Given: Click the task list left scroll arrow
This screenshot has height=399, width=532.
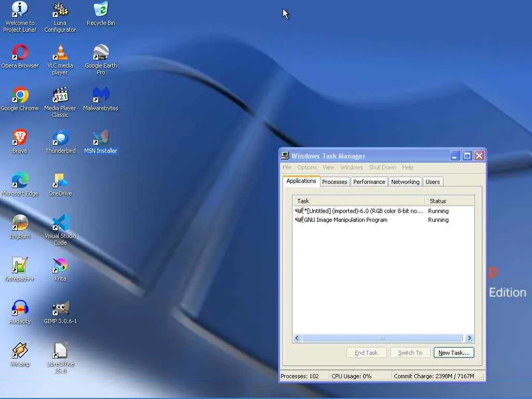Looking at the screenshot, I should [297, 338].
